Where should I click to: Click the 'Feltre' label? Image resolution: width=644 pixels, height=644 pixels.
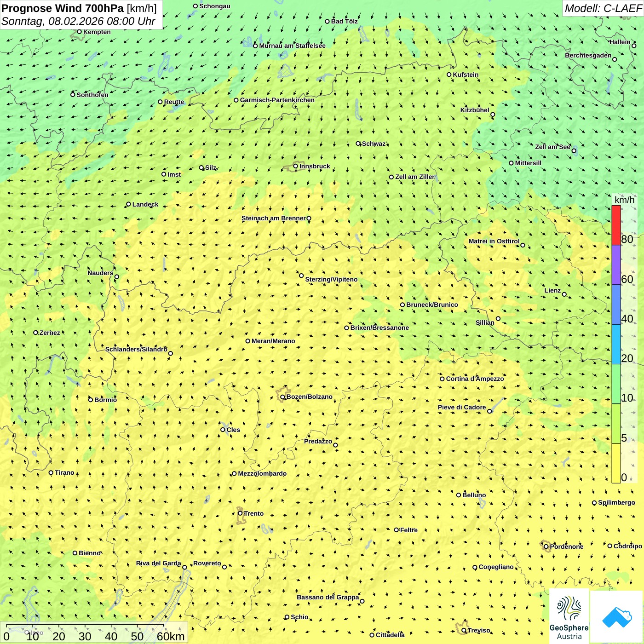[x=409, y=530]
